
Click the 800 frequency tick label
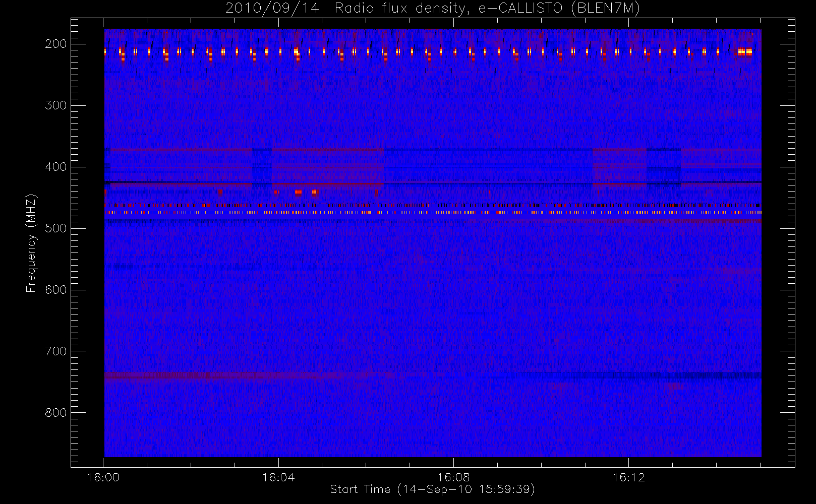(56, 413)
